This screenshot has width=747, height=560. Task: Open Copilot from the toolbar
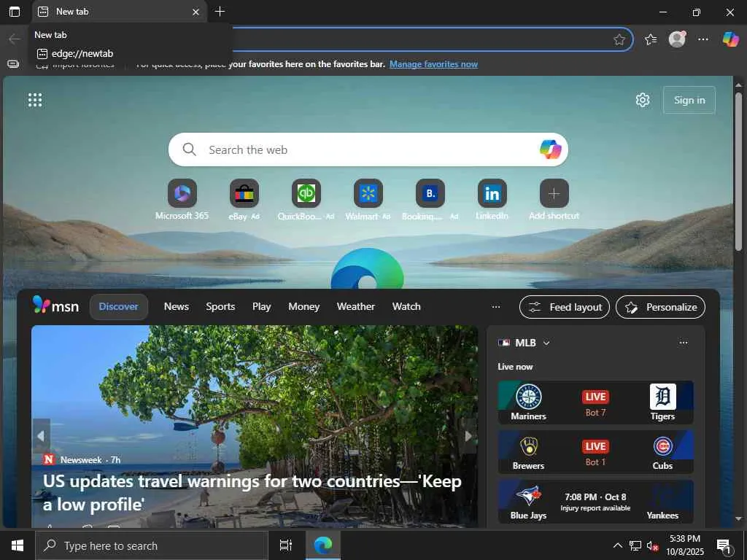[730, 39]
